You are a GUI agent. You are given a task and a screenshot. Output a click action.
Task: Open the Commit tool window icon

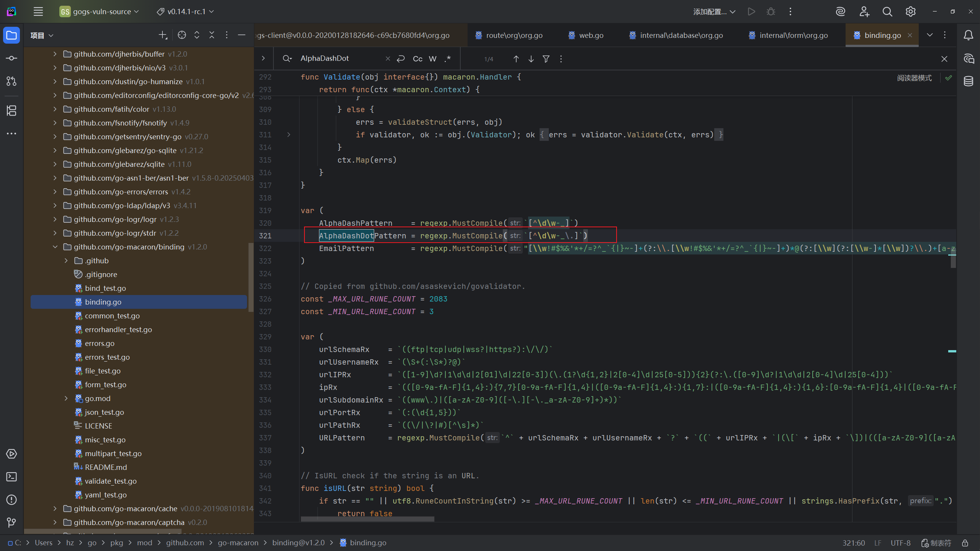[11, 58]
